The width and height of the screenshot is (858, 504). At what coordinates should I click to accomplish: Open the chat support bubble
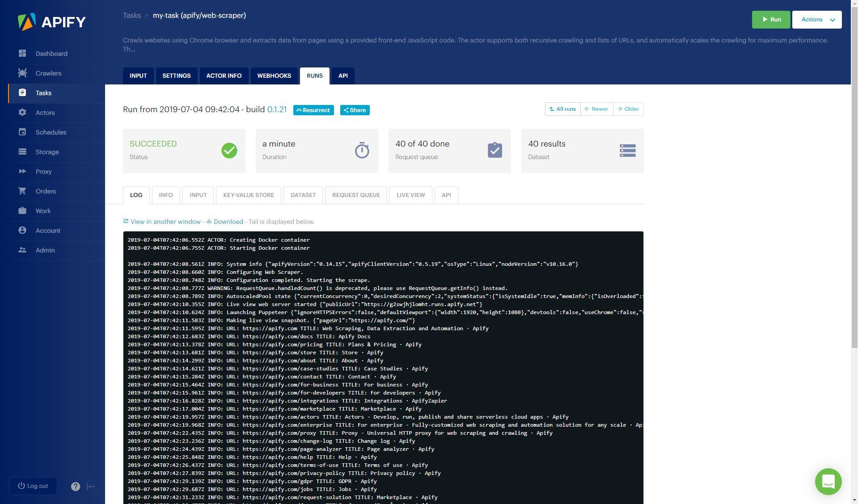[828, 481]
